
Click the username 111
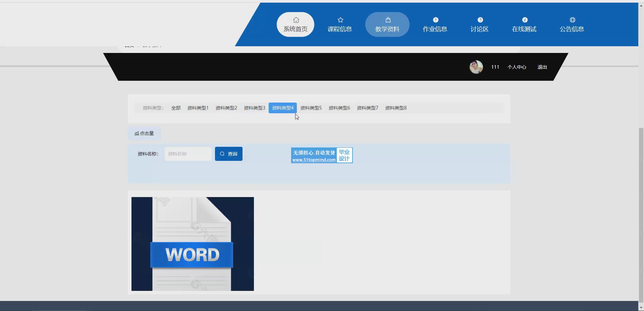click(x=495, y=67)
